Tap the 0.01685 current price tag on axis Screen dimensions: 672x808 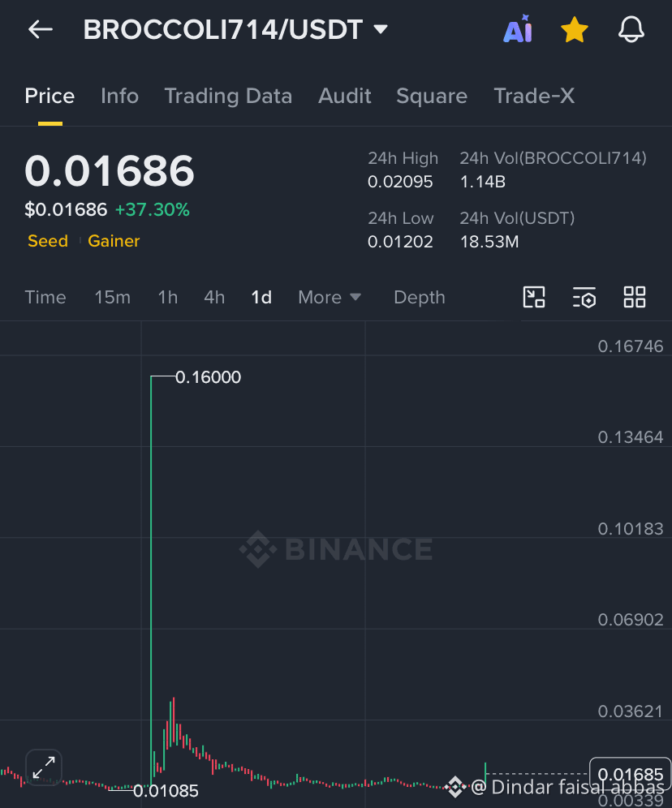point(630,774)
